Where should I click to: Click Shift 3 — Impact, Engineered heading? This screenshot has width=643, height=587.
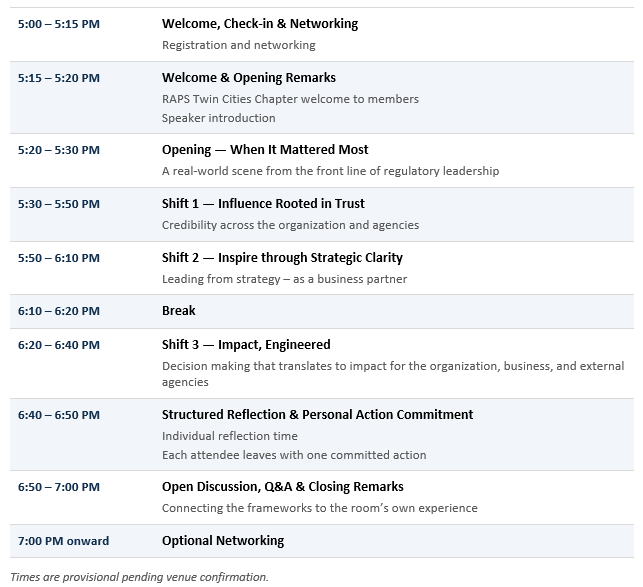[246, 345]
